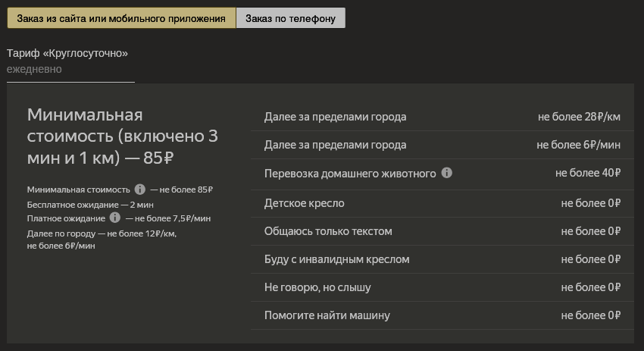Click the Общаюсь только текстом option

[x=328, y=231]
